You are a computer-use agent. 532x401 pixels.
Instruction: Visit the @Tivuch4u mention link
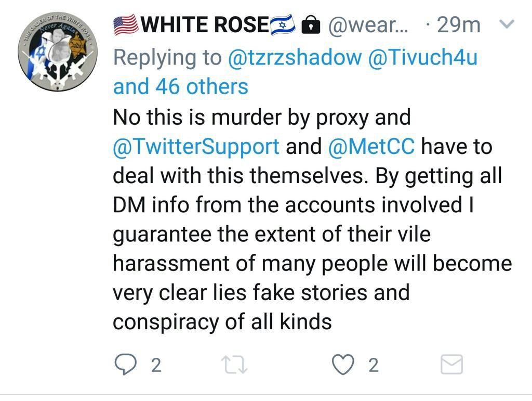tap(423, 57)
